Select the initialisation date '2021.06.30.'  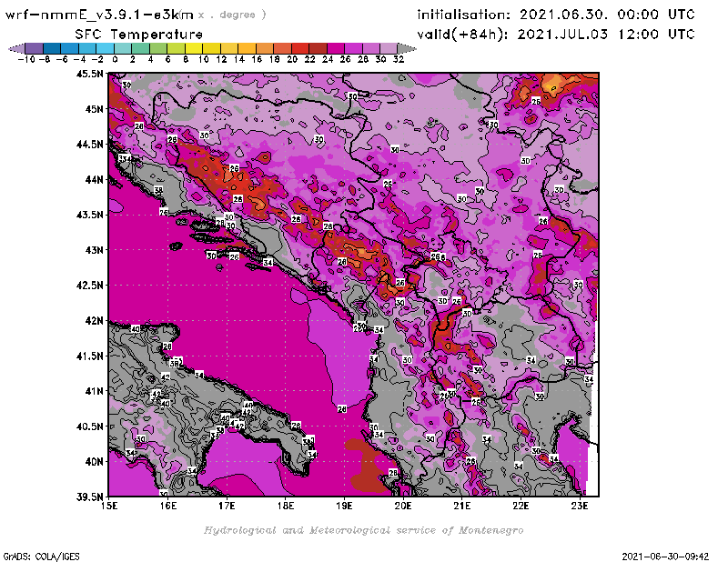point(562,15)
